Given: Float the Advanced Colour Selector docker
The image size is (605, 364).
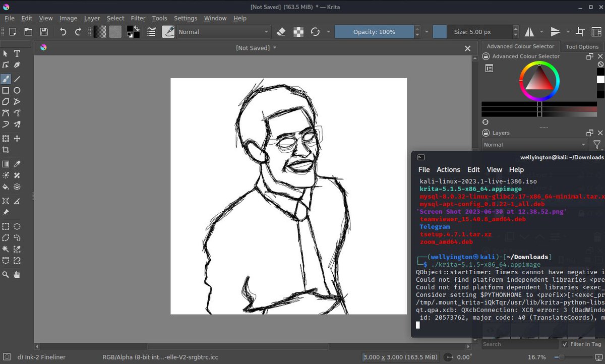Looking at the screenshot, I should click(x=589, y=56).
